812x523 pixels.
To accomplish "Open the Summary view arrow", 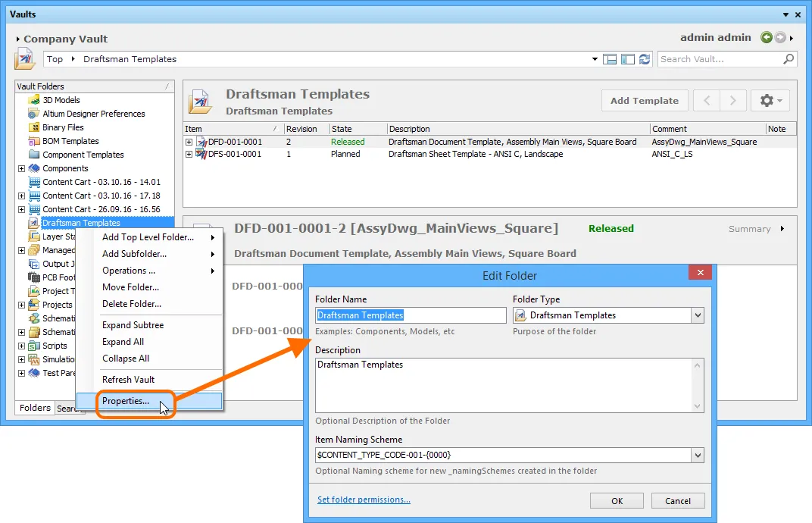I will coord(782,229).
